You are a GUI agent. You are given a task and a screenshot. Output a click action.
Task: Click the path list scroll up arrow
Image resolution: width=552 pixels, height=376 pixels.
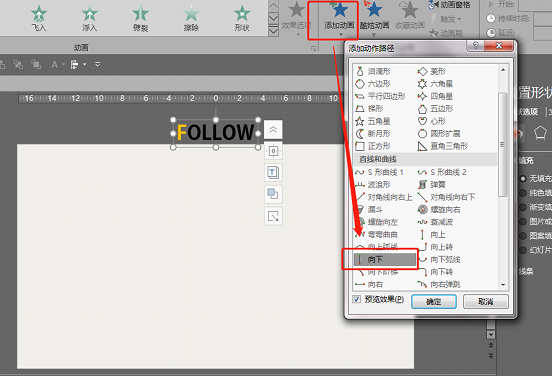503,70
